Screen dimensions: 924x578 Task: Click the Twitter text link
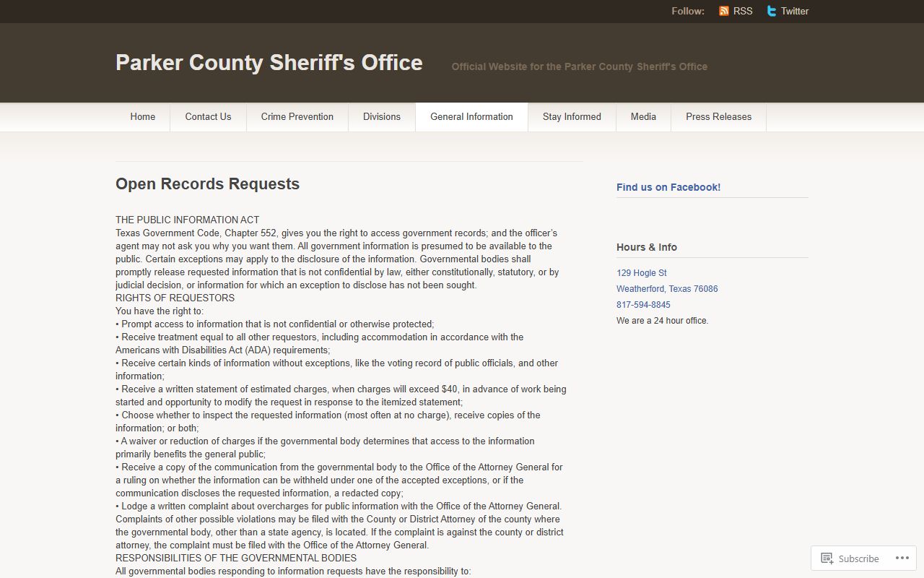tap(795, 11)
